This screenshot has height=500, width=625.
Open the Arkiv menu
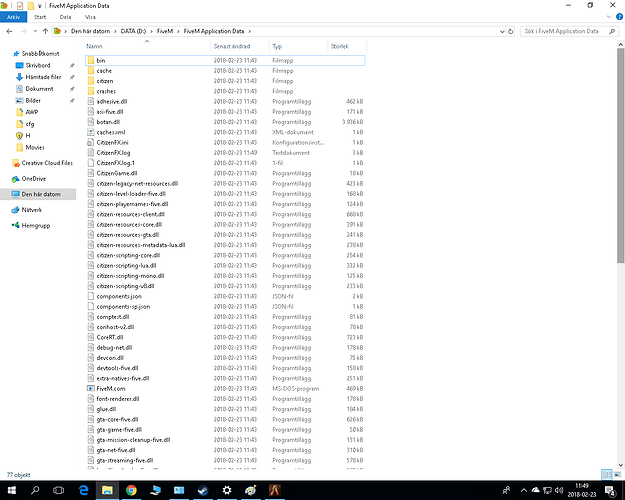pyautogui.click(x=14, y=17)
